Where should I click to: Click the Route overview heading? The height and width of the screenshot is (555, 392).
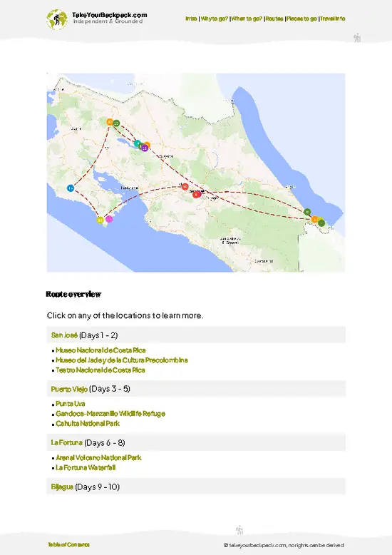coord(73,294)
